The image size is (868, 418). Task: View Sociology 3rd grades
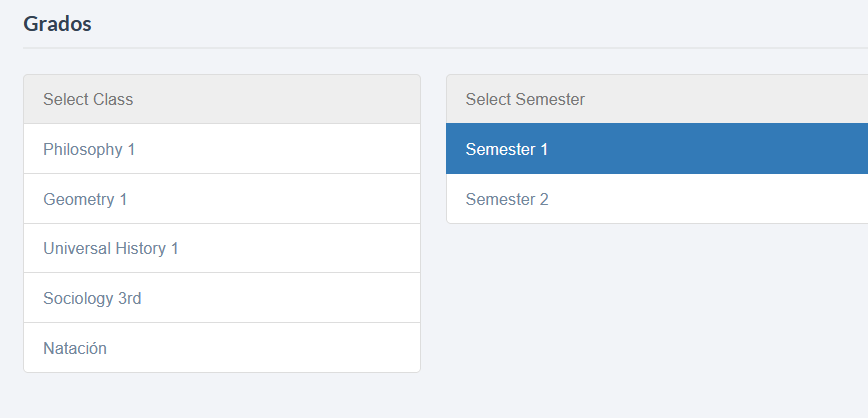93,298
